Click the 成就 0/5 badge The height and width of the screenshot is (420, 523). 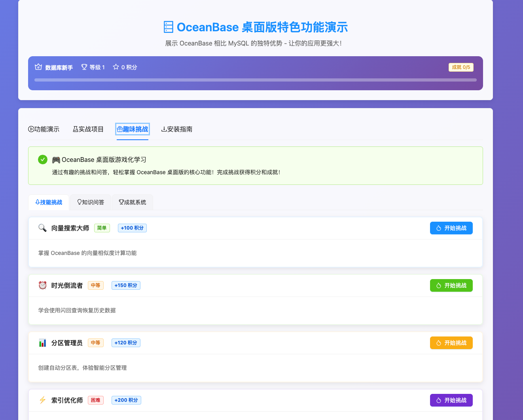(x=460, y=67)
